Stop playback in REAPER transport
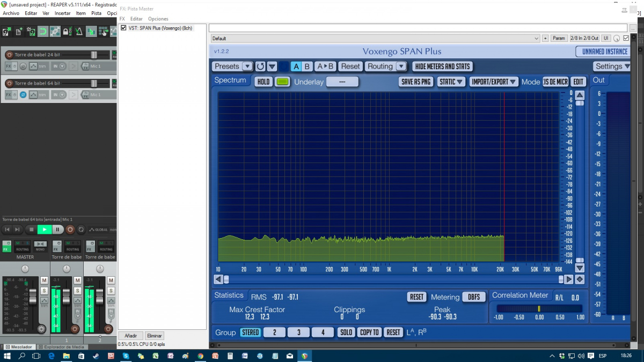 point(32,230)
